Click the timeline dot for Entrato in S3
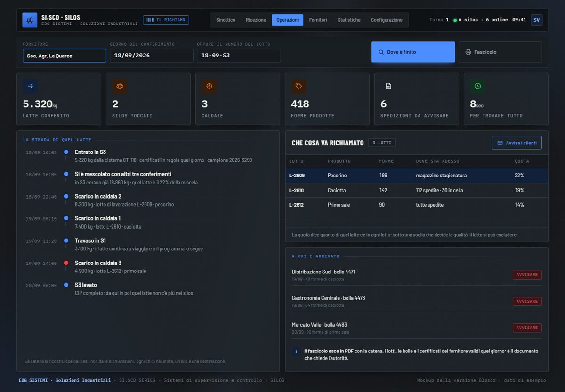 pyautogui.click(x=66, y=152)
